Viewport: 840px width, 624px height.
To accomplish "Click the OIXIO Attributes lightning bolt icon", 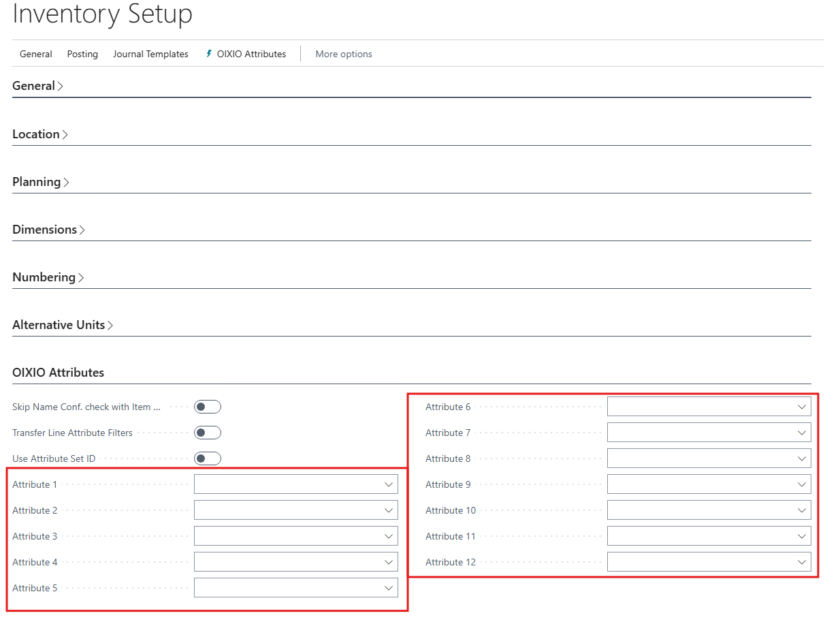I will tap(209, 54).
